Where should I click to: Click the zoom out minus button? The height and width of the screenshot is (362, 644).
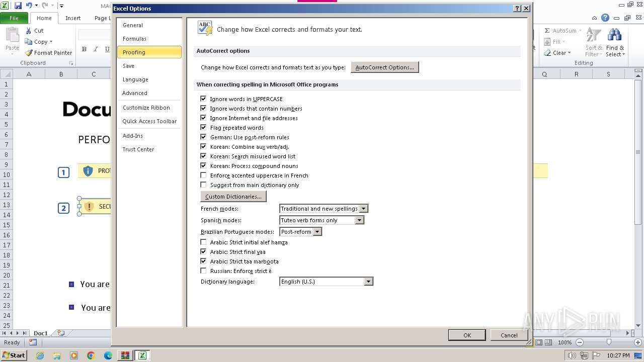click(x=579, y=342)
